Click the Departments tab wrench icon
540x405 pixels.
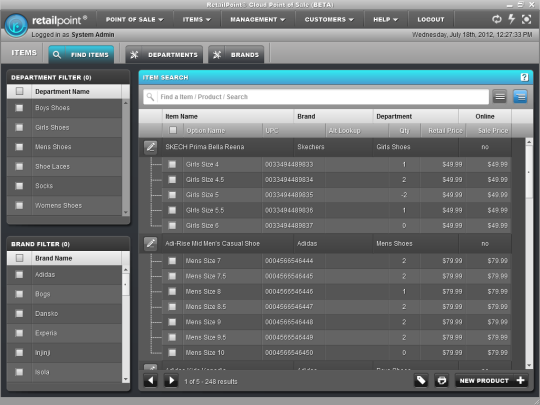134,54
